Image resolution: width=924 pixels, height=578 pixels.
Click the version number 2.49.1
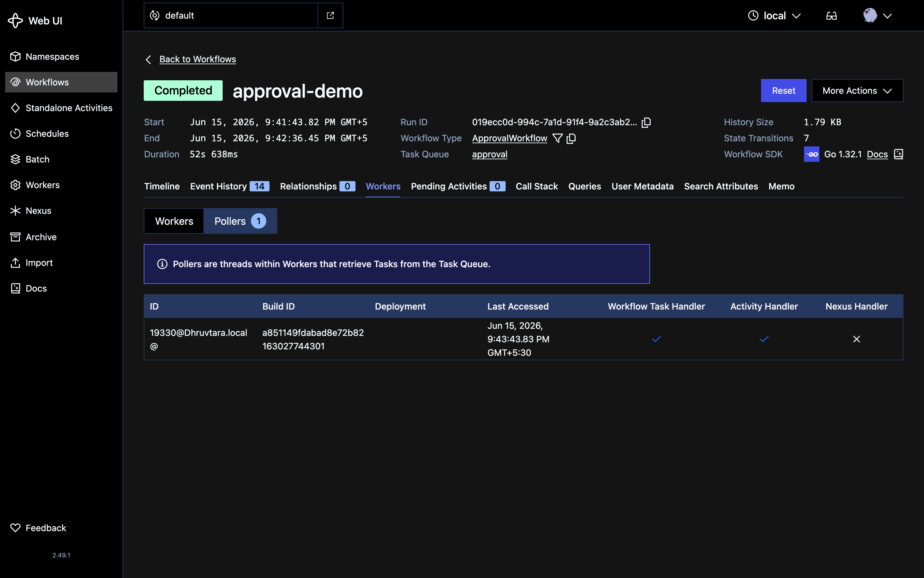tap(61, 555)
